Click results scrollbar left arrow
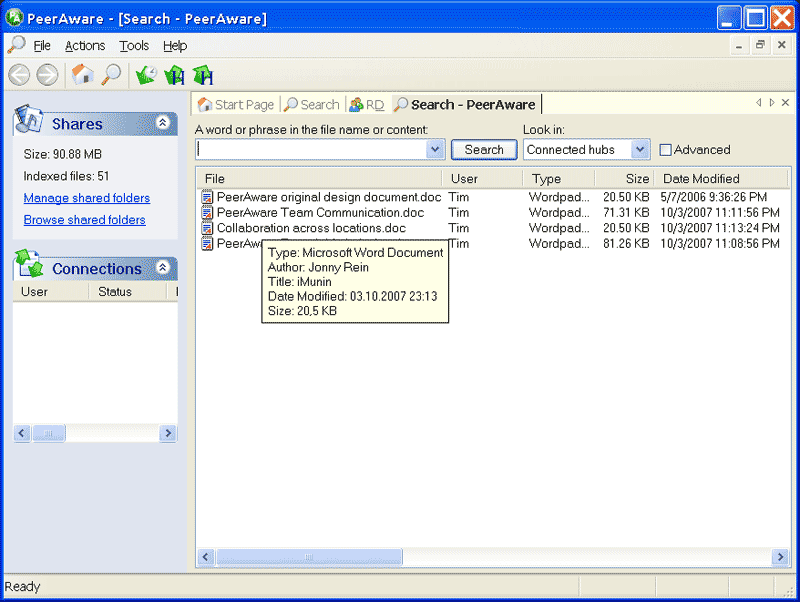This screenshot has height=602, width=800. coord(206,557)
